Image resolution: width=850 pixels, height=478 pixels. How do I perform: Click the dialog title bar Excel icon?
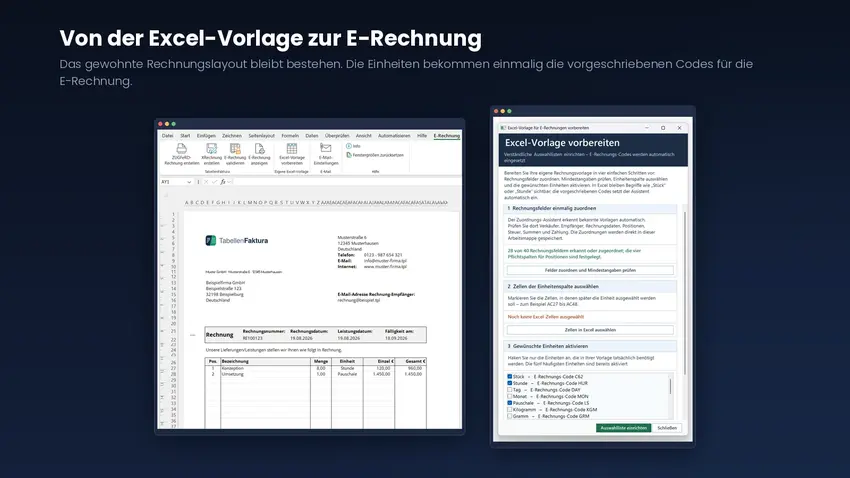click(503, 128)
